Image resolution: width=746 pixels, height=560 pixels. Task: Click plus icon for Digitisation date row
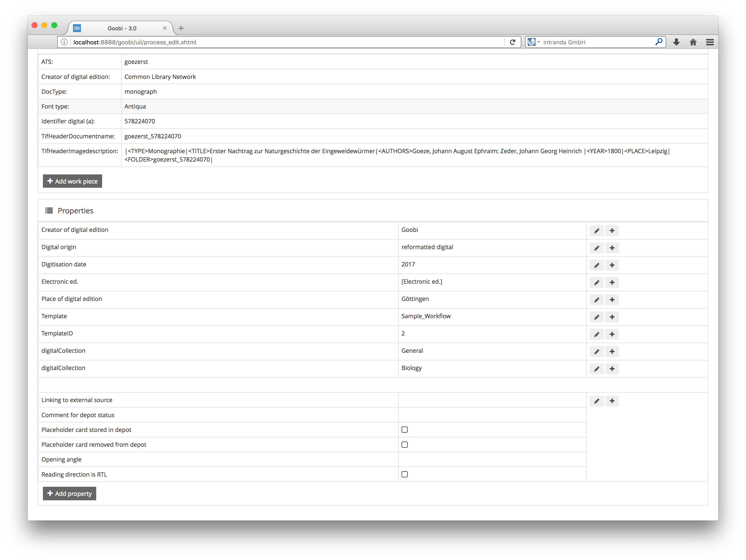click(x=612, y=265)
